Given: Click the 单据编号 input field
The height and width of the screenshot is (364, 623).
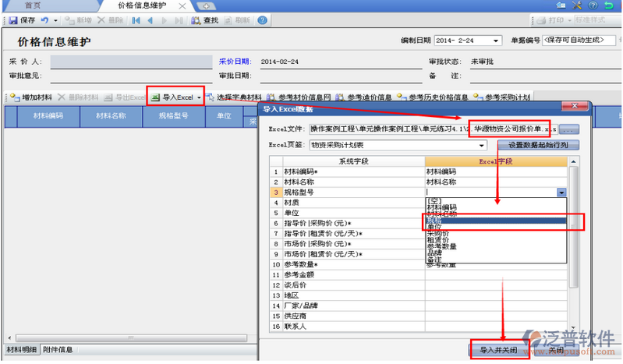Looking at the screenshot, I should point(579,40).
